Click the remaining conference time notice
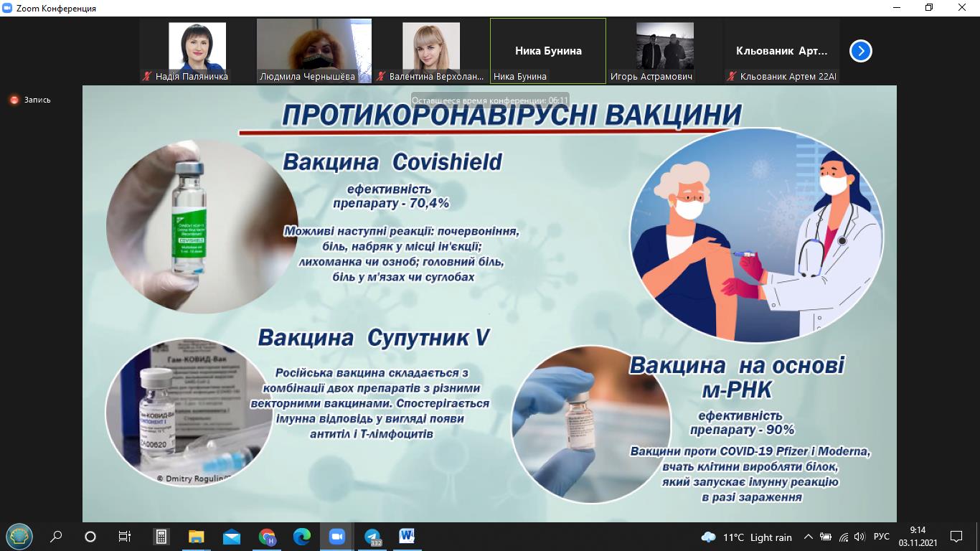This screenshot has height=551, width=980. tap(490, 100)
